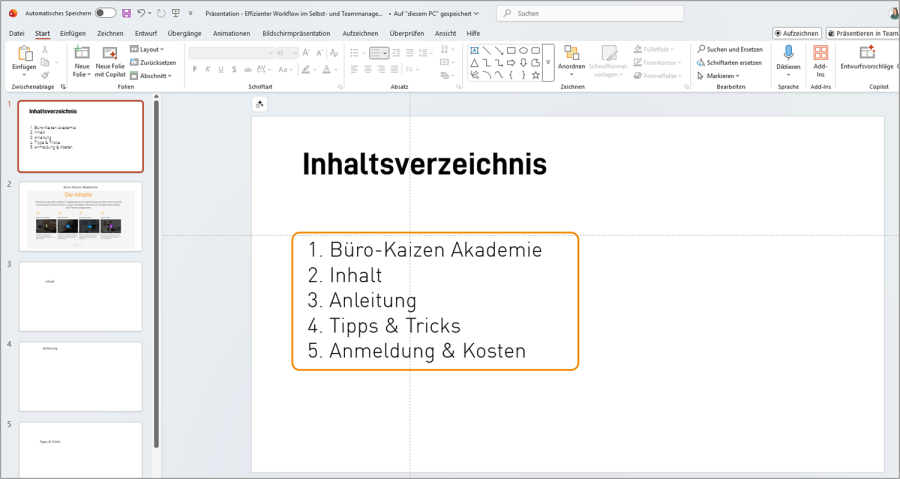Select slide 2 thumbnail Die Inhalte
The image size is (900, 479).
coord(80,216)
